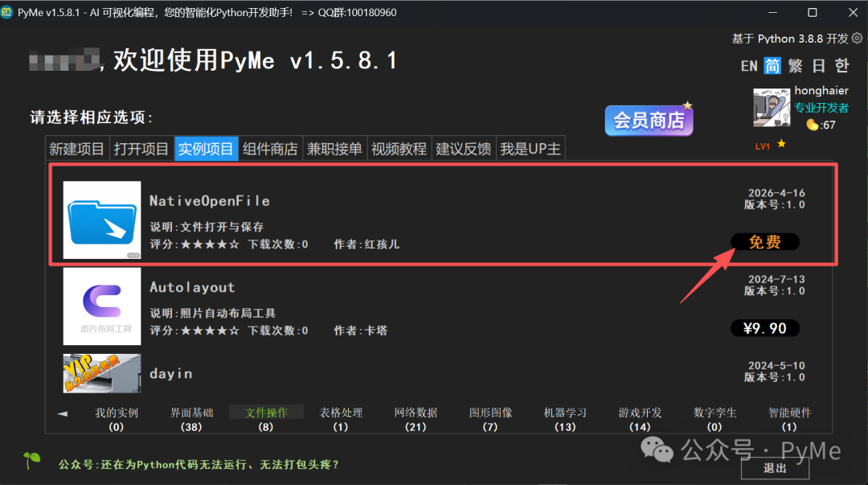The image size is (868, 485).
Task: Maximize the PyMe window
Action: (812, 12)
